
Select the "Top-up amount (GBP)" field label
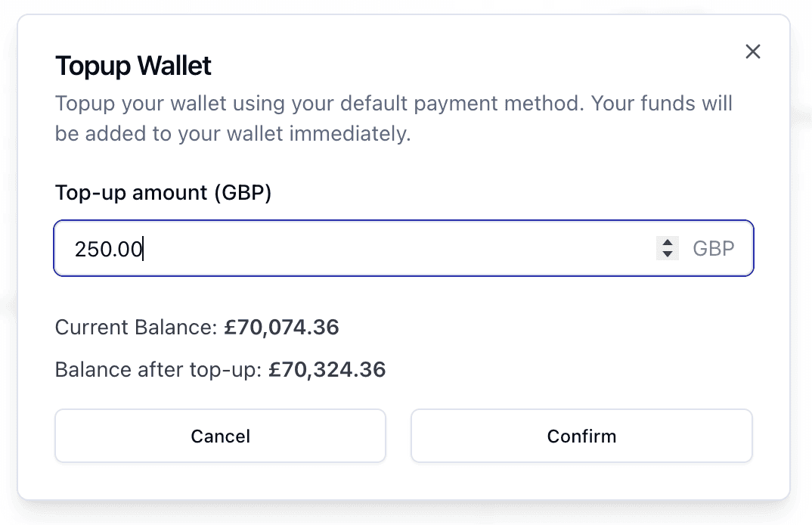163,193
